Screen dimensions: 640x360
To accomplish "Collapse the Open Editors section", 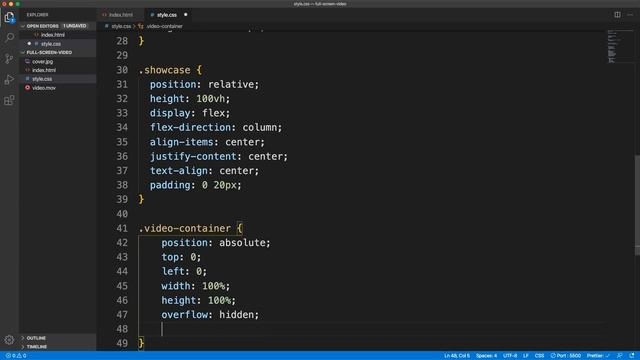I will (x=42, y=26).
